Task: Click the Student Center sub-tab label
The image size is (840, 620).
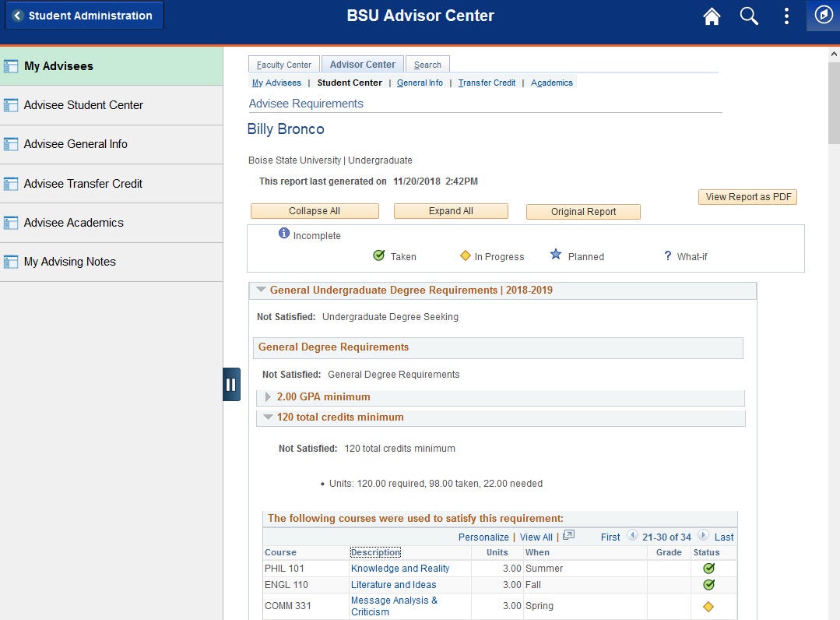Action: pos(350,83)
